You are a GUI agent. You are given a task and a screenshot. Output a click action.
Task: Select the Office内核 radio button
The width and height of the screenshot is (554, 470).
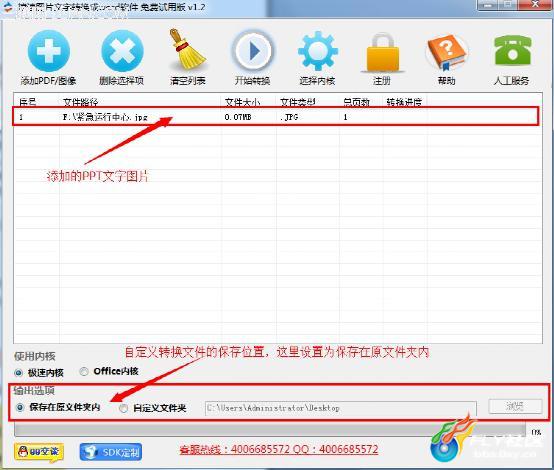(x=84, y=371)
